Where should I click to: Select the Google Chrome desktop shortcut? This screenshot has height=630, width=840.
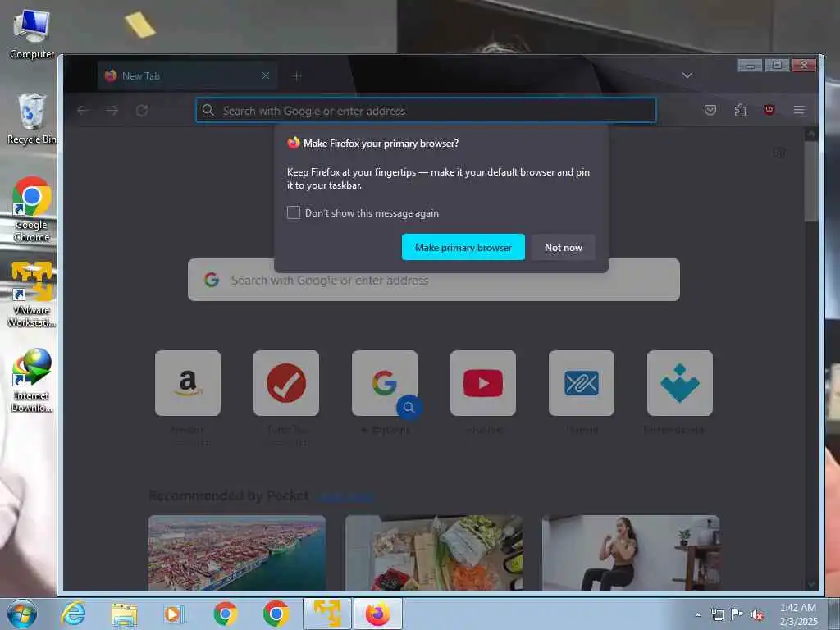[32, 209]
